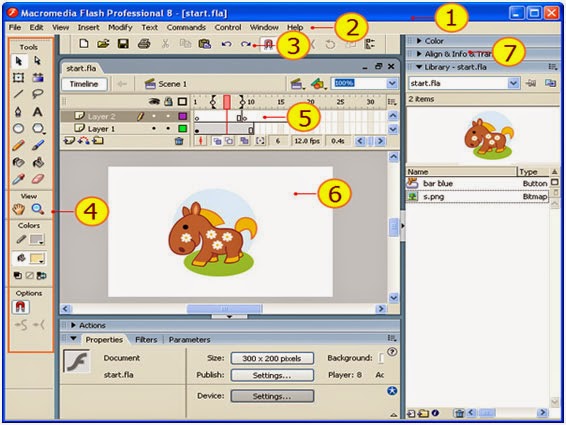Switch to the Filters tab
The width and height of the screenshot is (566, 425).
click(x=146, y=339)
